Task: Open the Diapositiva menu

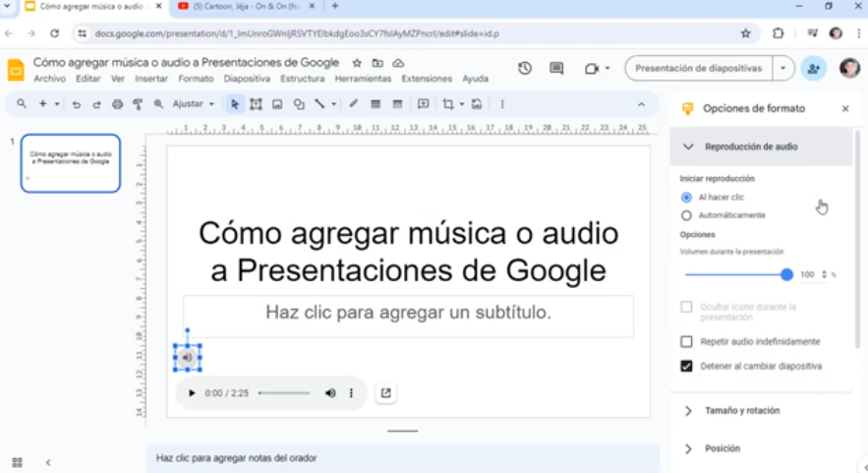Action: click(x=247, y=79)
